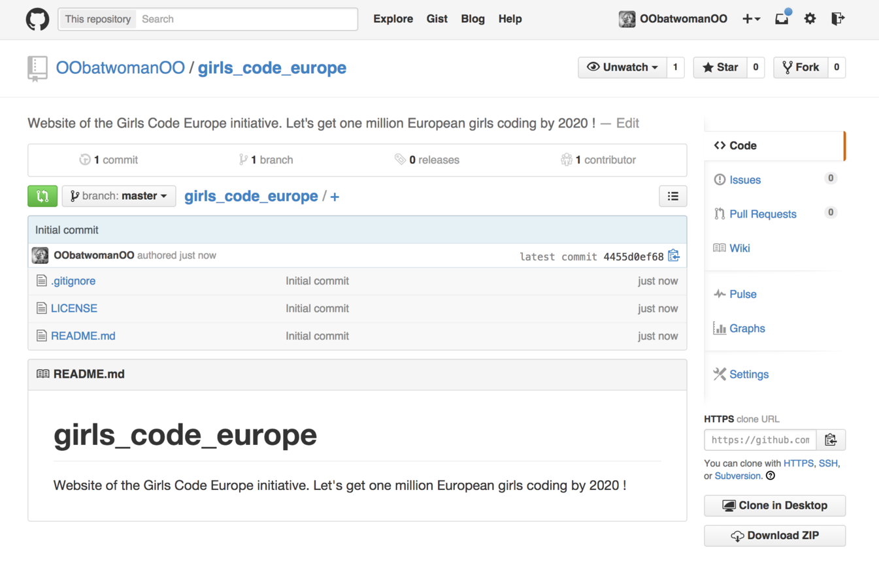
Task: Click the README.md file icon in the list
Action: (x=41, y=336)
